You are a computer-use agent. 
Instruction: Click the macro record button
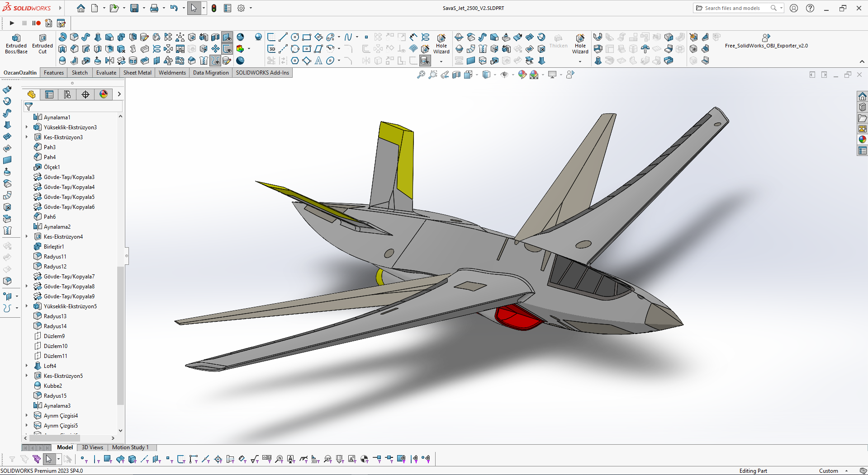(x=36, y=23)
